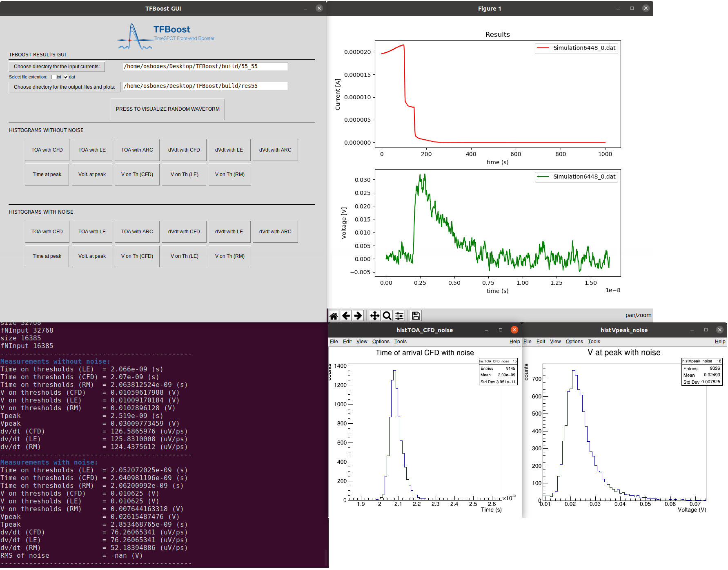Click the 'RMS of noise' terminal line
The height and width of the screenshot is (570, 728).
(71, 556)
